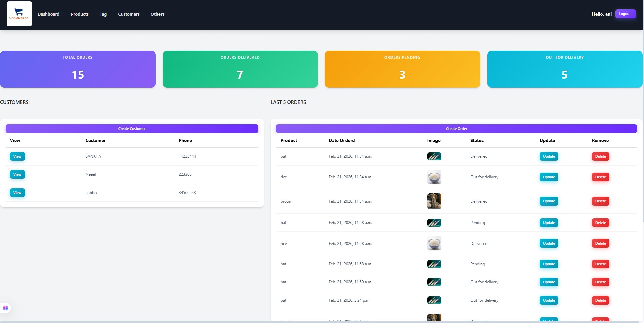Screen dimensions: 644x323
Task: Click the CUSTOMERS: heading
Action: tap(15, 102)
